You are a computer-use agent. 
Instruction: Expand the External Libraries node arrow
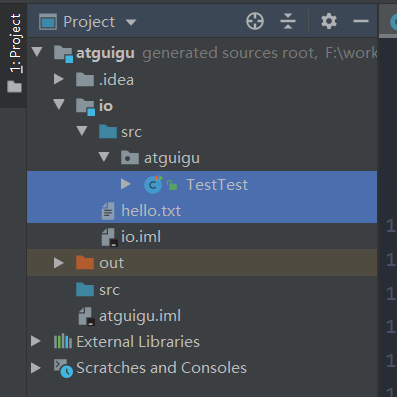point(36,341)
